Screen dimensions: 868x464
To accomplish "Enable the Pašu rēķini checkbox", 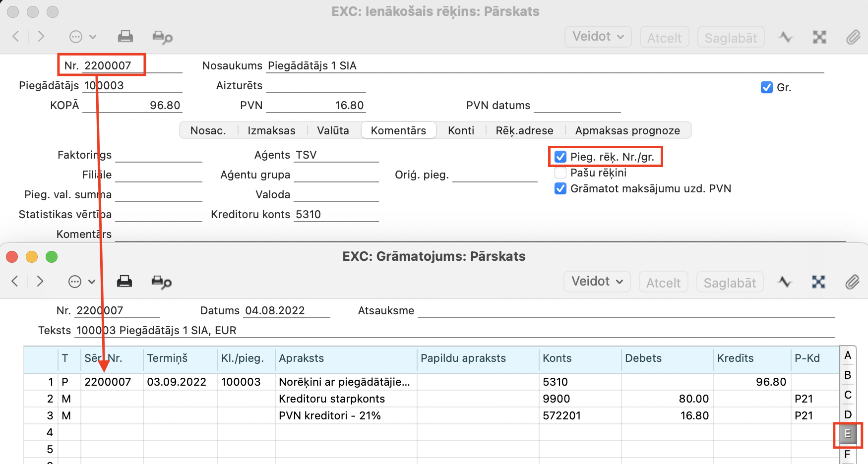I will [560, 173].
